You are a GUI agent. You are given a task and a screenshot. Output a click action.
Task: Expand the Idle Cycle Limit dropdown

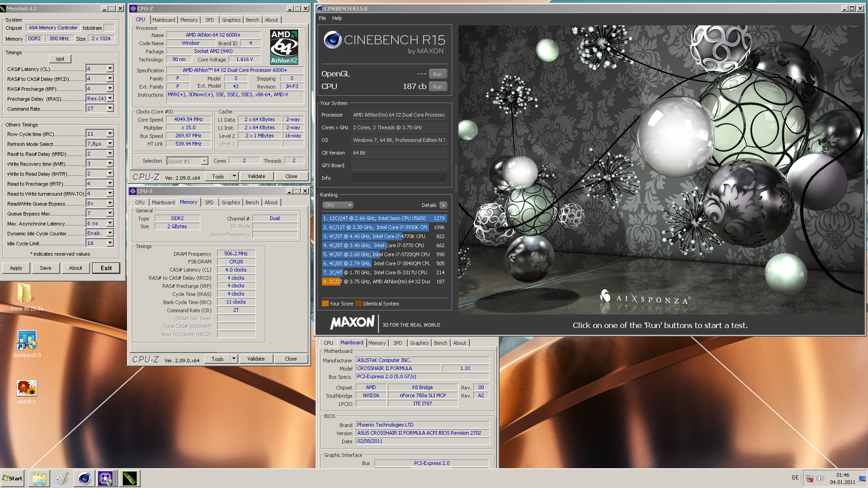[x=110, y=243]
